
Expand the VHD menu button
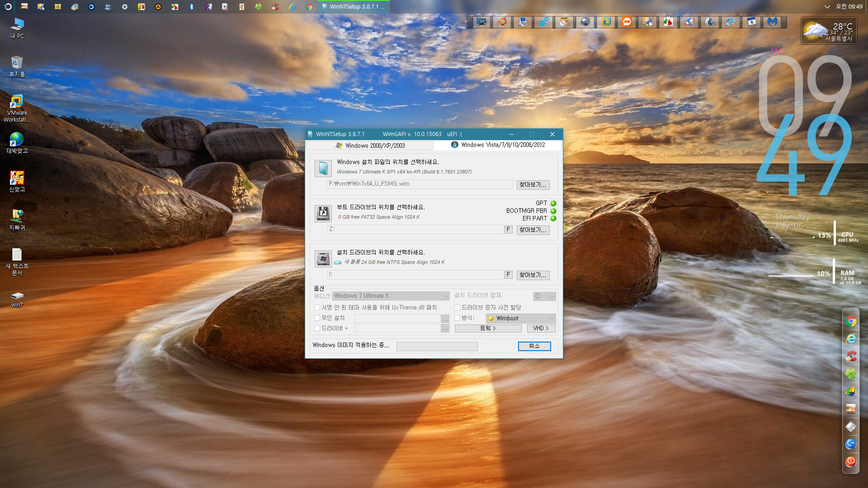[x=541, y=328]
